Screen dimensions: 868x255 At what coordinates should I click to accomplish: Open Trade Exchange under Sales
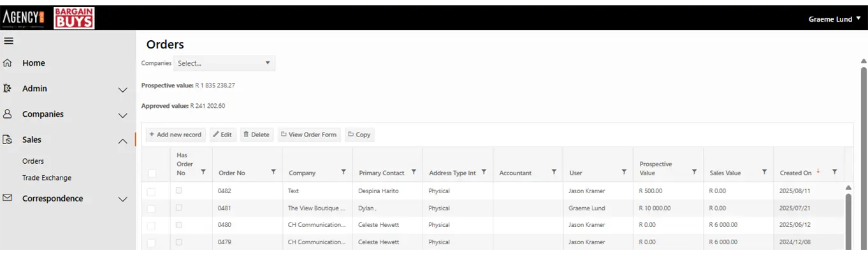[47, 178]
